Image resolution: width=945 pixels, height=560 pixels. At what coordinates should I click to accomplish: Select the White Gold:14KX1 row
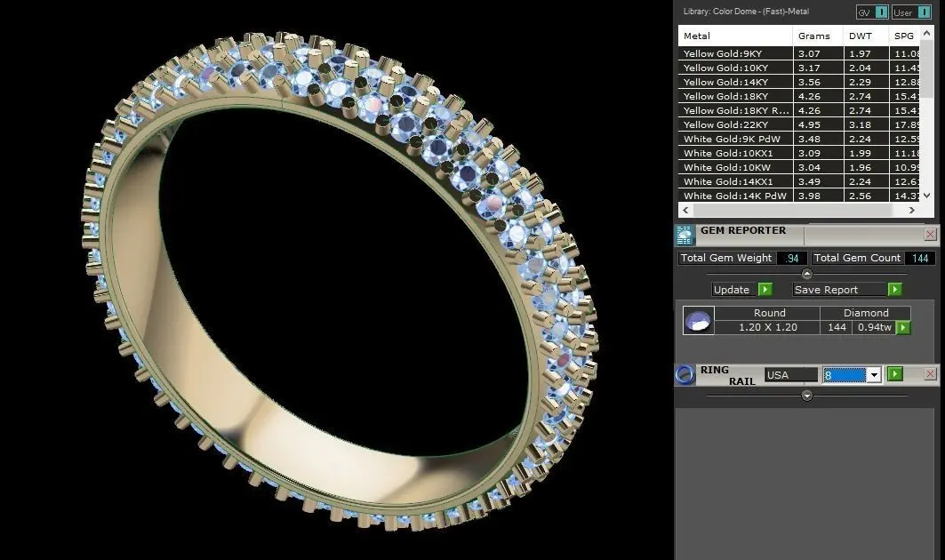click(x=799, y=181)
